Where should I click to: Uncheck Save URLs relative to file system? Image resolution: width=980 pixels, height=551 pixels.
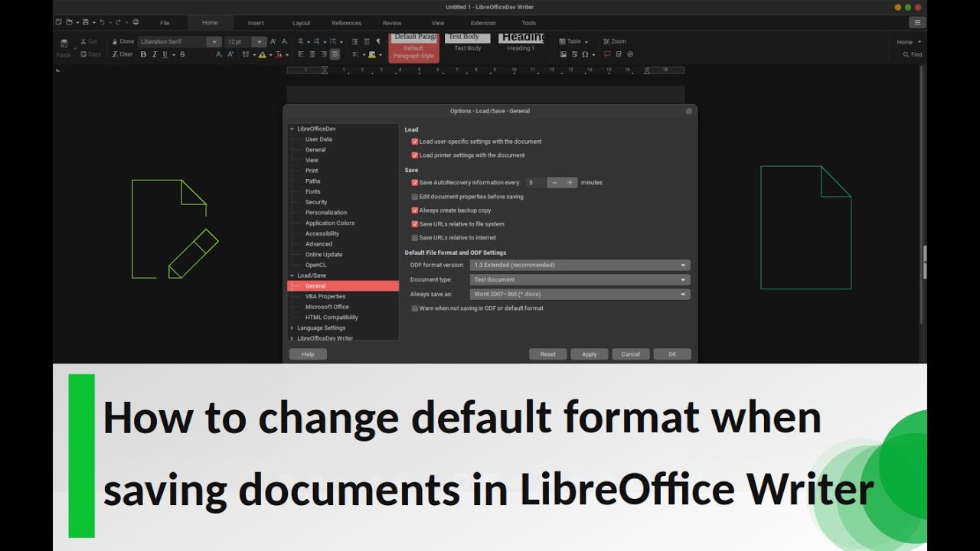[415, 224]
